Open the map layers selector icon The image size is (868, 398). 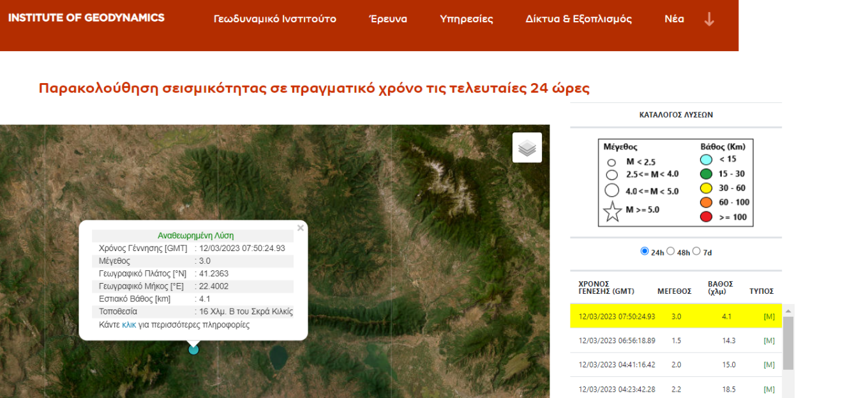[527, 148]
